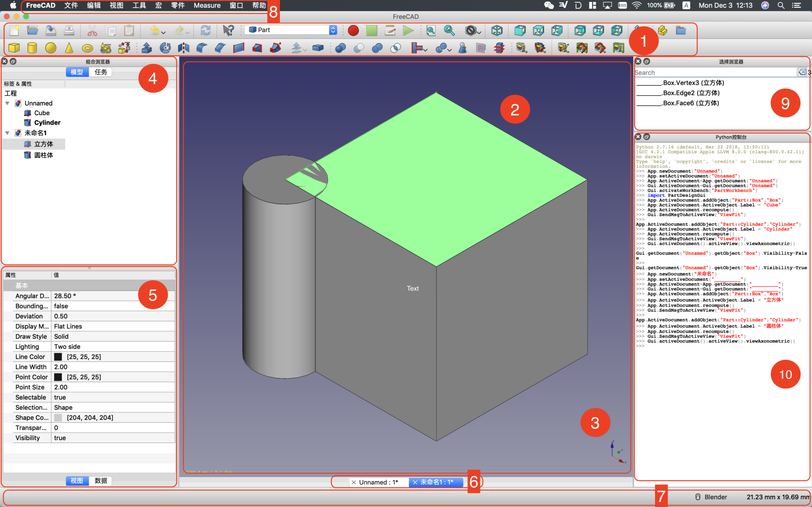
Task: Activate the Unnamed : 1* document tab
Action: pyautogui.click(x=378, y=482)
